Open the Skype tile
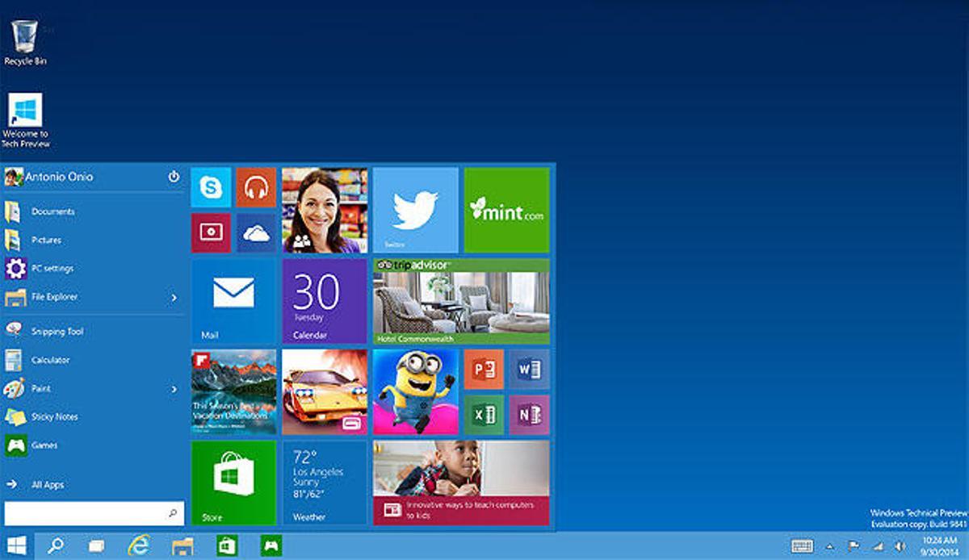 point(211,187)
